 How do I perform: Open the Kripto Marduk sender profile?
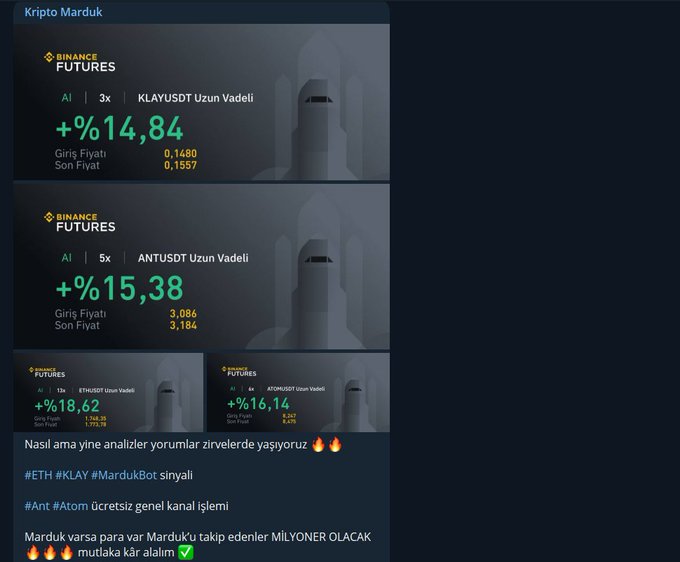63,12
